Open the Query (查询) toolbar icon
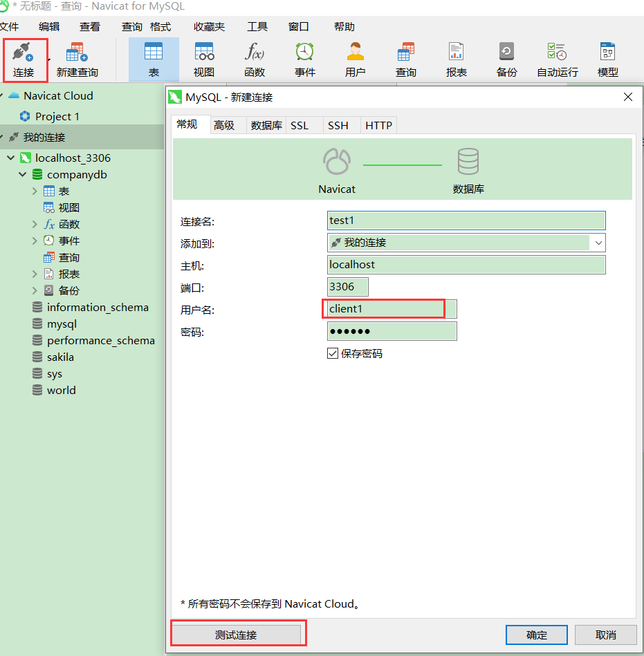Image resolution: width=644 pixels, height=656 pixels. tap(406, 60)
